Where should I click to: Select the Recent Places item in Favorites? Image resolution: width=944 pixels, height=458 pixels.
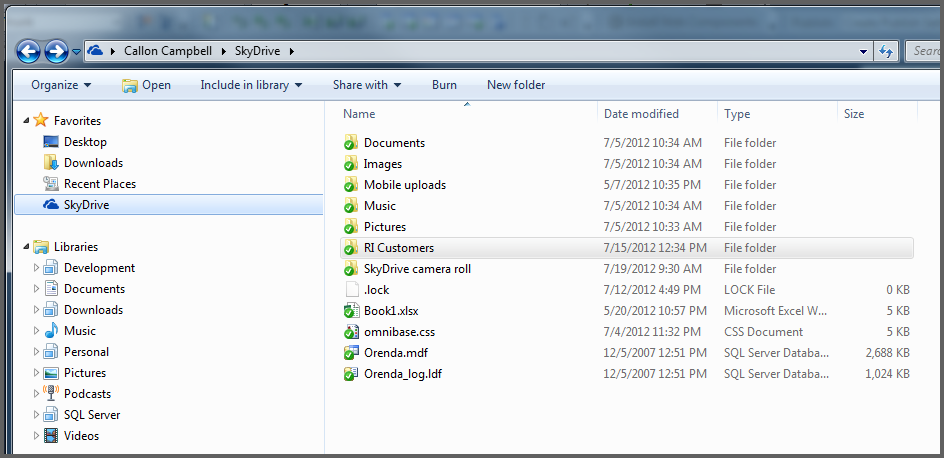(99, 184)
